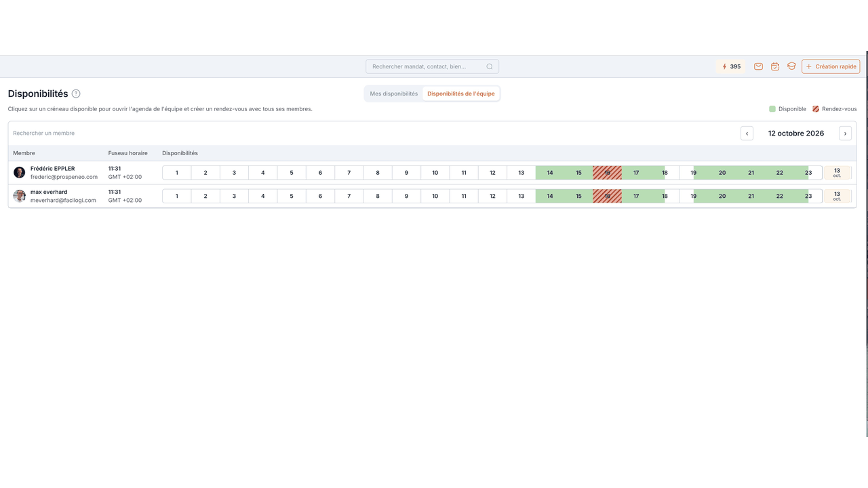Click max everhard's avatar

tap(19, 196)
